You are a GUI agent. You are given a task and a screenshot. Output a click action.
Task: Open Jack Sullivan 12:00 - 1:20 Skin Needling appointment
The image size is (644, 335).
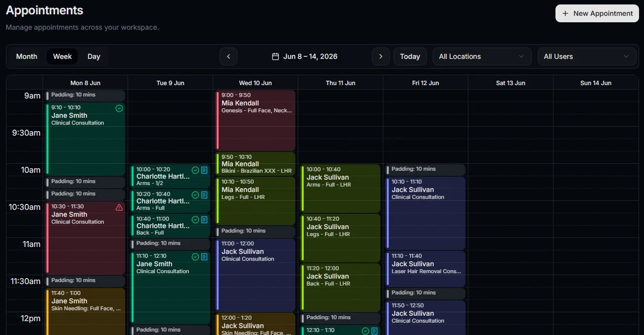click(255, 324)
